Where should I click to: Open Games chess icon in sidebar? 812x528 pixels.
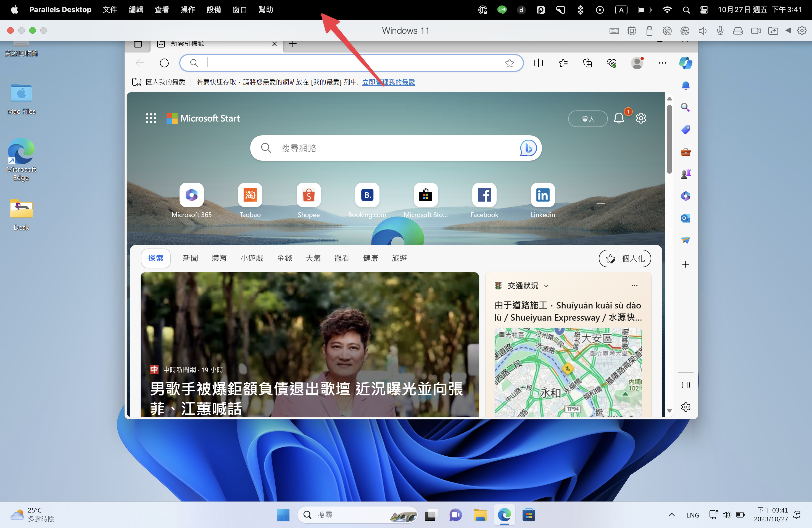coord(686,174)
